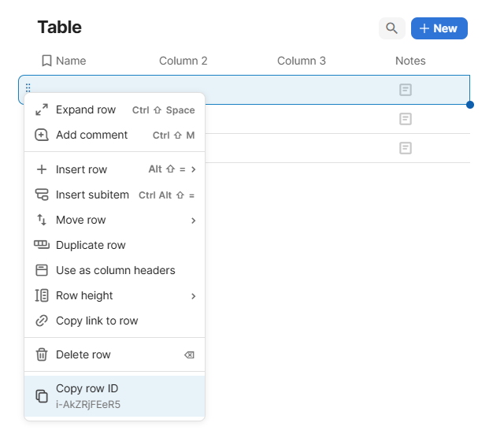Click the search magnifier icon
The width and height of the screenshot is (504, 434).
[x=391, y=28]
